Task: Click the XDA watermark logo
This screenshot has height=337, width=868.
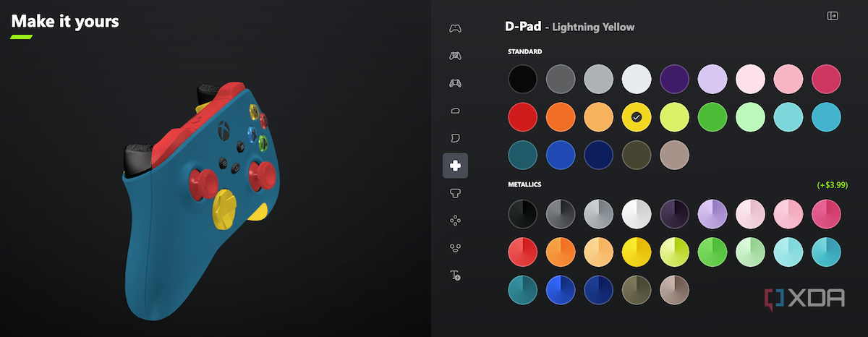Action: pyautogui.click(x=804, y=298)
